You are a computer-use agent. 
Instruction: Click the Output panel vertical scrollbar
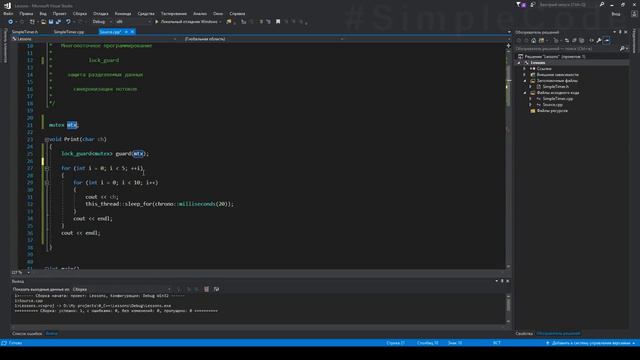point(508,309)
